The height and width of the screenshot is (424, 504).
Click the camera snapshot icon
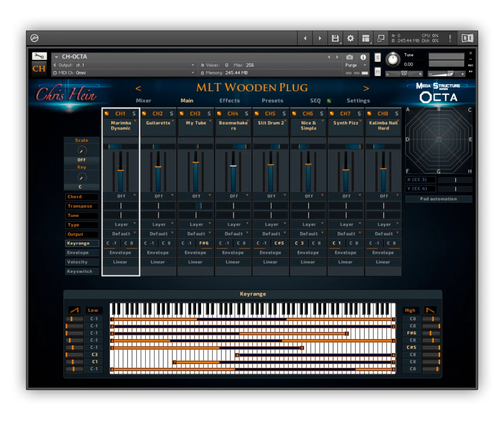coord(349,57)
